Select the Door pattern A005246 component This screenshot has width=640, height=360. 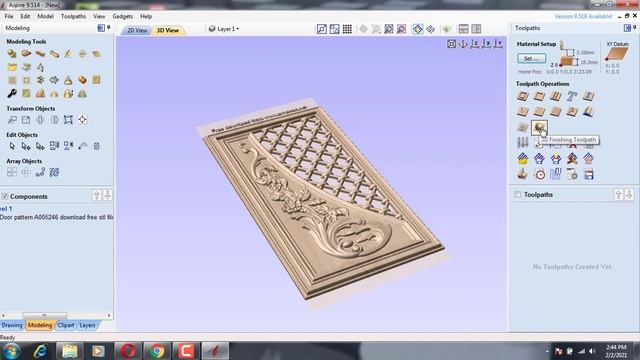pos(57,217)
